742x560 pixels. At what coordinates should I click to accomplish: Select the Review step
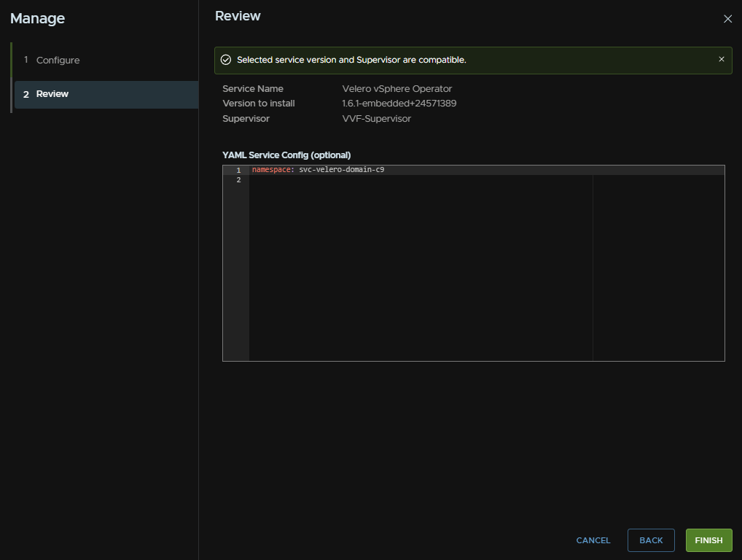(106, 94)
